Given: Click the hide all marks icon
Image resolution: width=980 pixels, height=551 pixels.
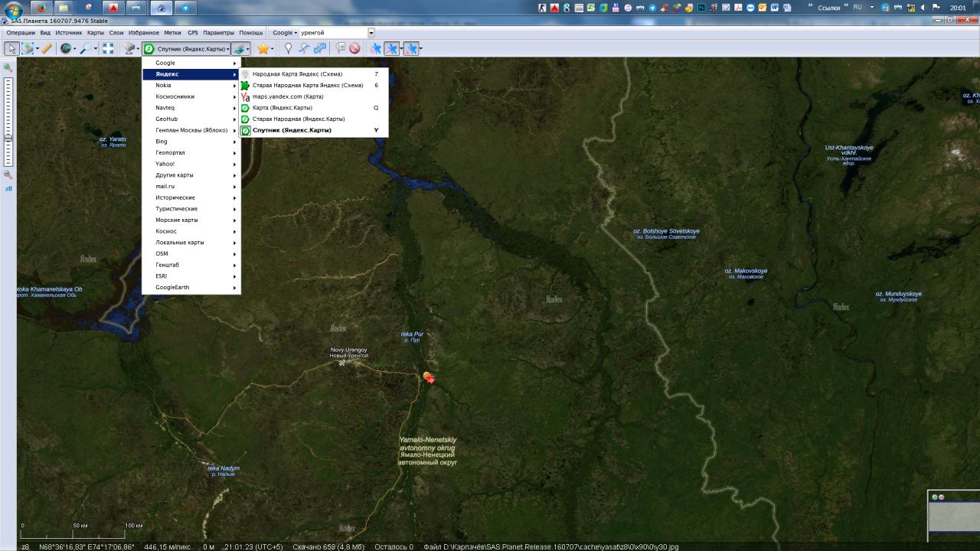Looking at the screenshot, I should pos(354,48).
